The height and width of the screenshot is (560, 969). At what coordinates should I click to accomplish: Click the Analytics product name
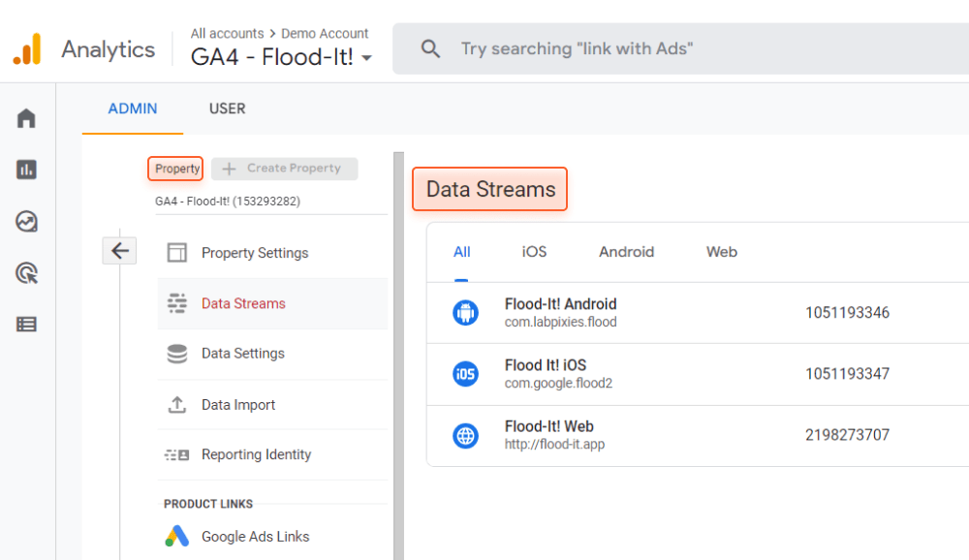(x=109, y=49)
